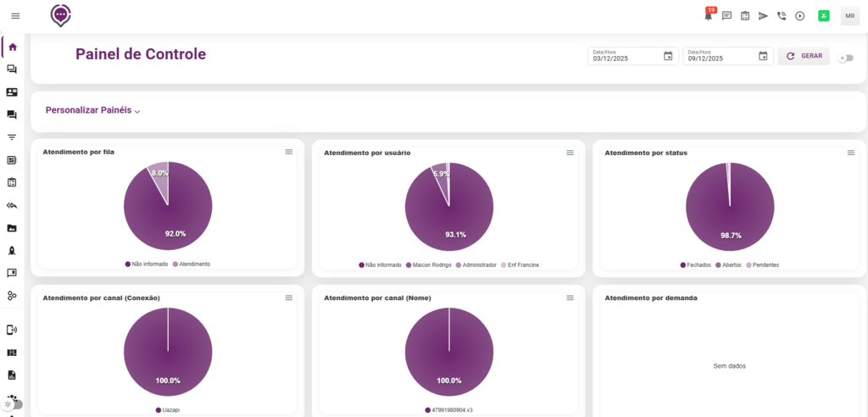The width and height of the screenshot is (868, 417).
Task: Click the phone call icon in header
Action: click(x=781, y=15)
